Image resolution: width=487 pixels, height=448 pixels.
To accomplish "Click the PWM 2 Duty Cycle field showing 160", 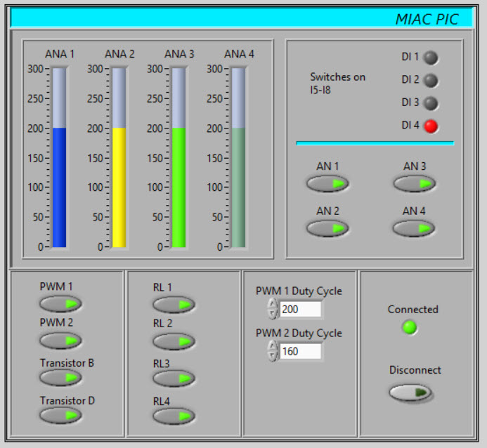I will point(300,351).
